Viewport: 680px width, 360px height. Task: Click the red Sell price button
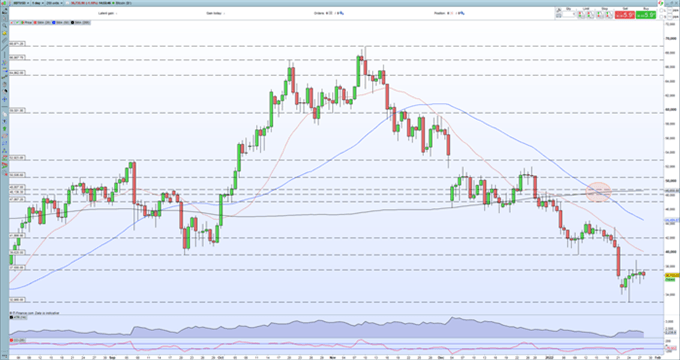(624, 15)
